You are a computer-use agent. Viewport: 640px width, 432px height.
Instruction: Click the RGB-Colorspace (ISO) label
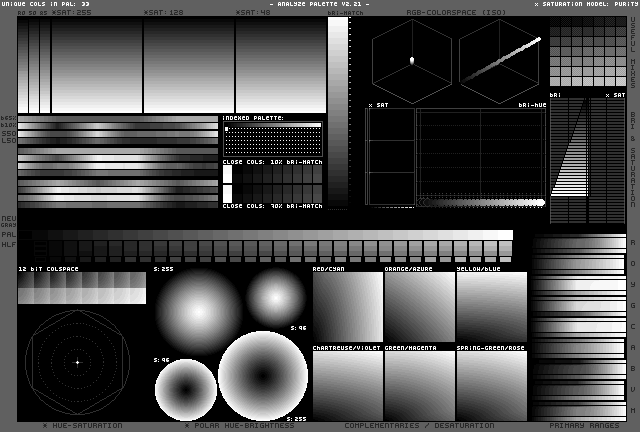tap(443, 13)
